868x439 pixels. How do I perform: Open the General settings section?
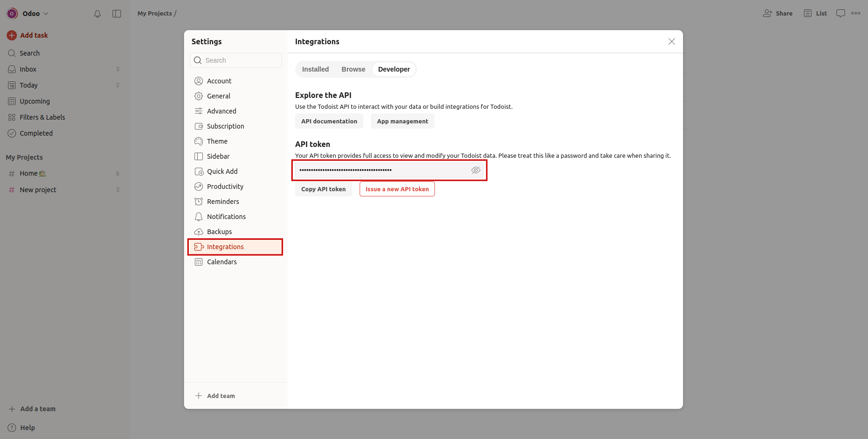pos(236,96)
